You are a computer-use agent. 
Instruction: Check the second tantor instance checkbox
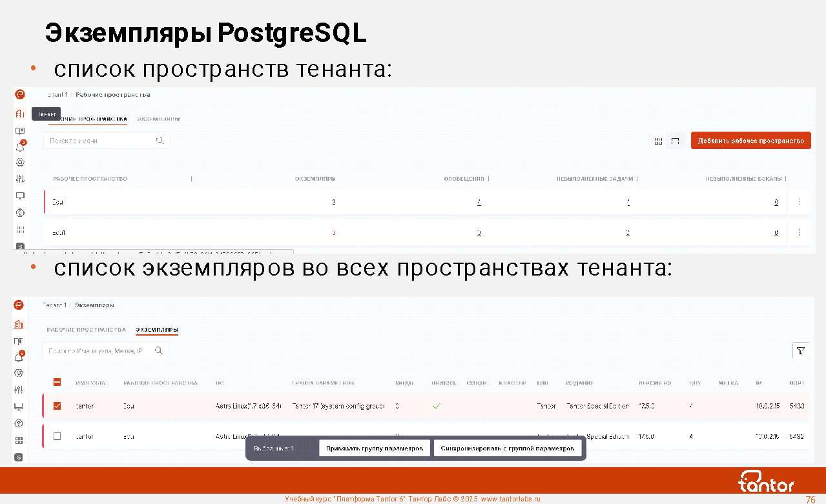(x=57, y=436)
